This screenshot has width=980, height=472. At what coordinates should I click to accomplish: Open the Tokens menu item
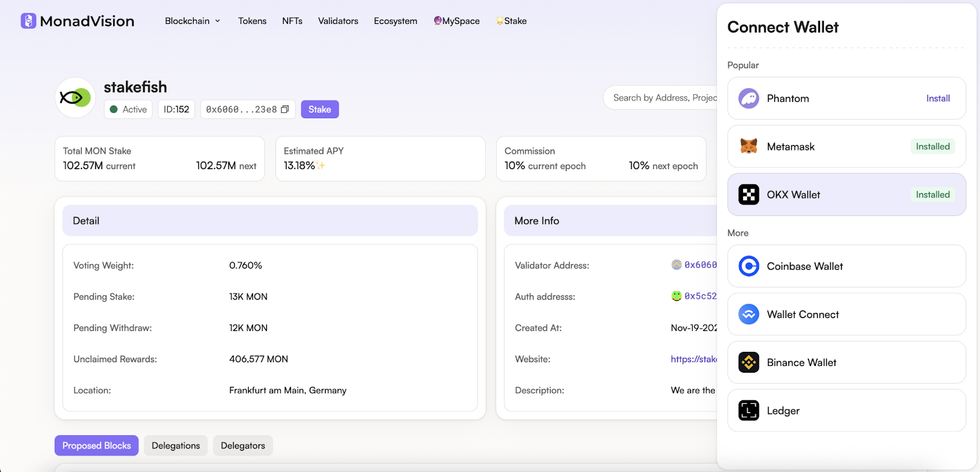[252, 21]
